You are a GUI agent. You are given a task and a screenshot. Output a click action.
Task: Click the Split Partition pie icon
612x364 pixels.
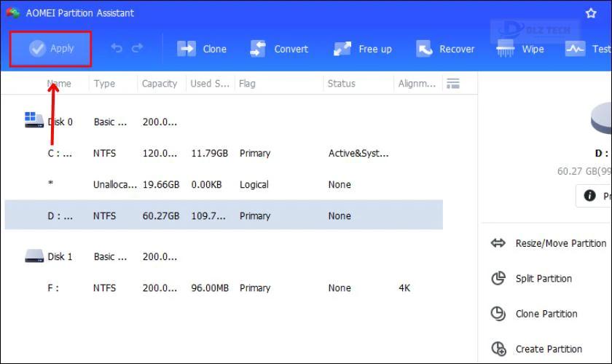498,278
